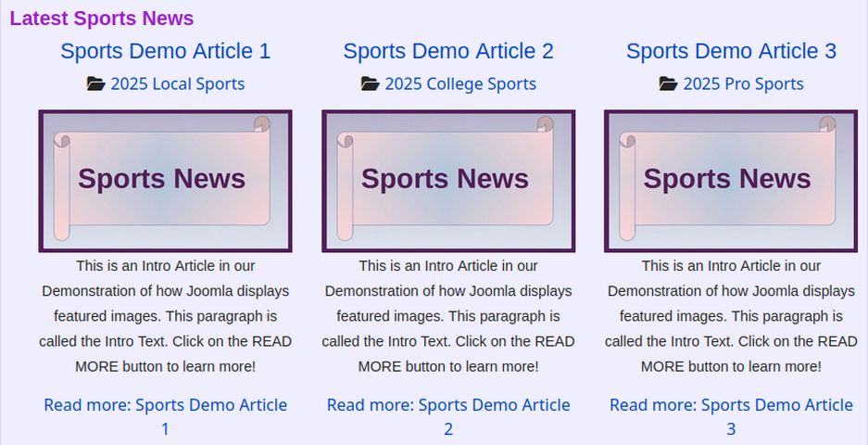
Task: Click the folder icon beside 2025 Pro Sports
Action: [668, 84]
